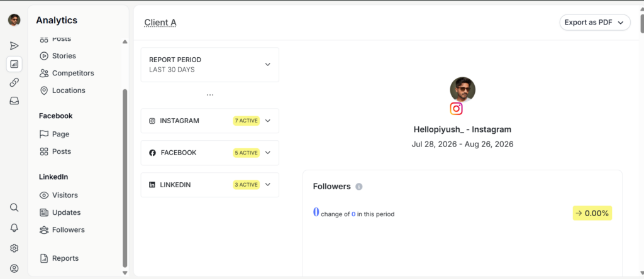644x279 pixels.
Task: Open the Publish paper-plane icon
Action: [x=14, y=45]
